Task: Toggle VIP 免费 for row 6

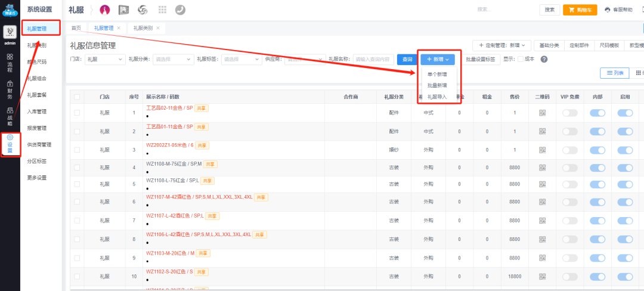Action: [x=570, y=202]
